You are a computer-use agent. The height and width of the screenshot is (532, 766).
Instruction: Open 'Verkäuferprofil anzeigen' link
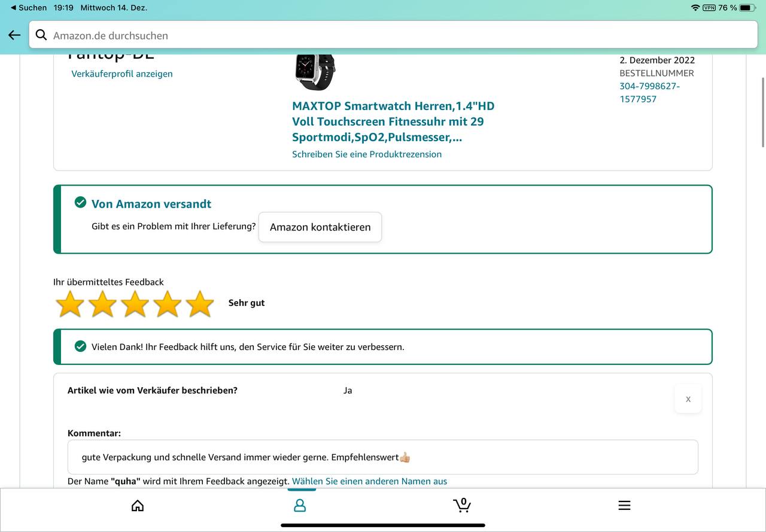pos(122,74)
